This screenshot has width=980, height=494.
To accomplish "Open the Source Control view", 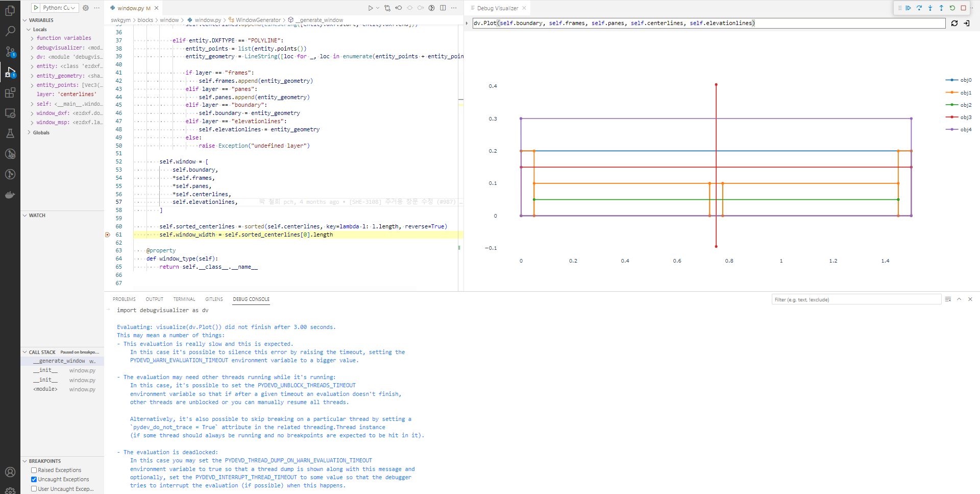I will coord(10,52).
